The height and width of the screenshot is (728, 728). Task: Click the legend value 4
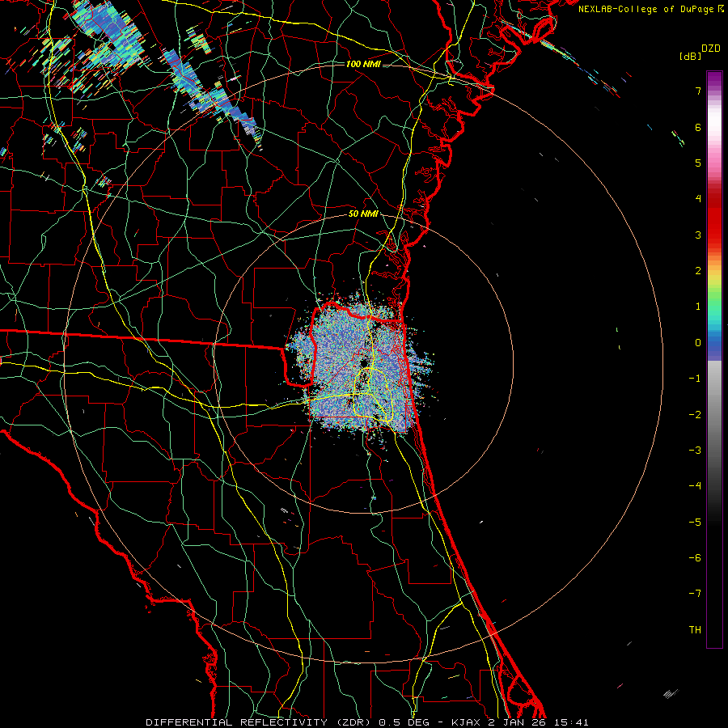(x=698, y=199)
